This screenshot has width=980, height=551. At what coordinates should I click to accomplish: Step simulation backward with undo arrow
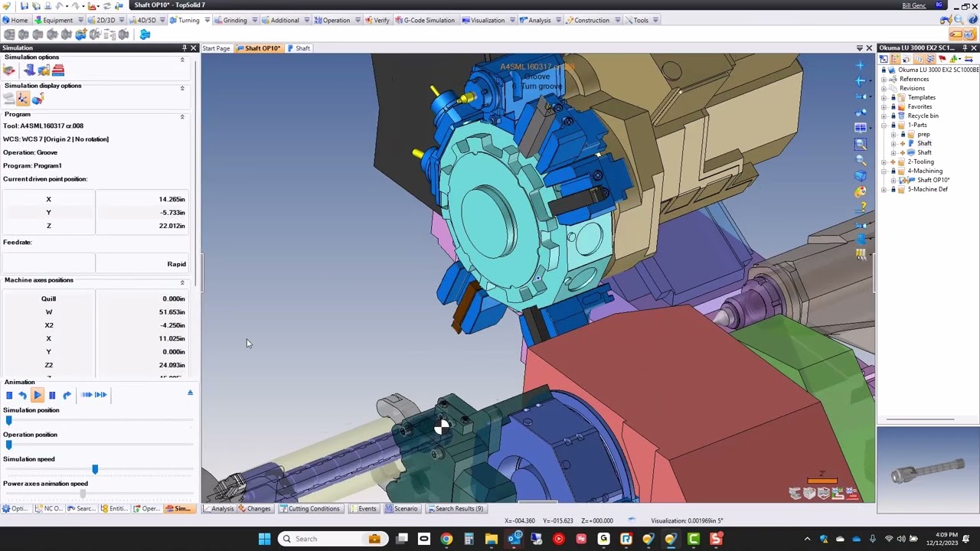(x=22, y=395)
